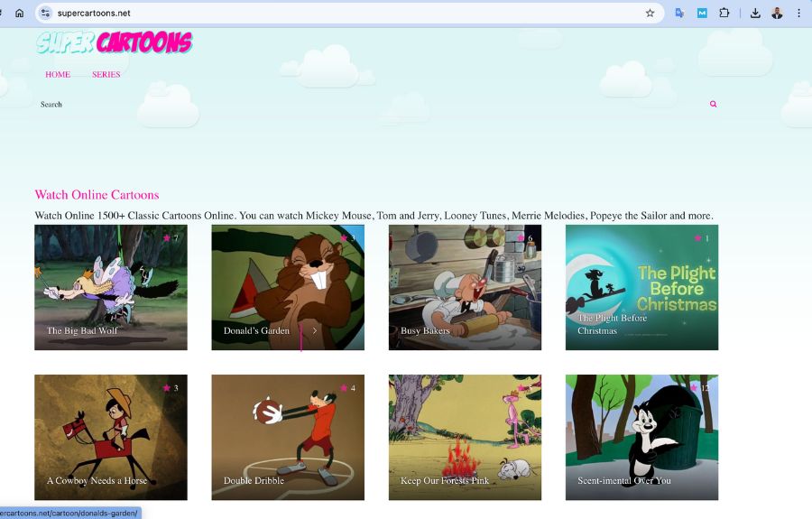Open Scent-imental Over You thumbnail
812x519 pixels.
tap(641, 437)
